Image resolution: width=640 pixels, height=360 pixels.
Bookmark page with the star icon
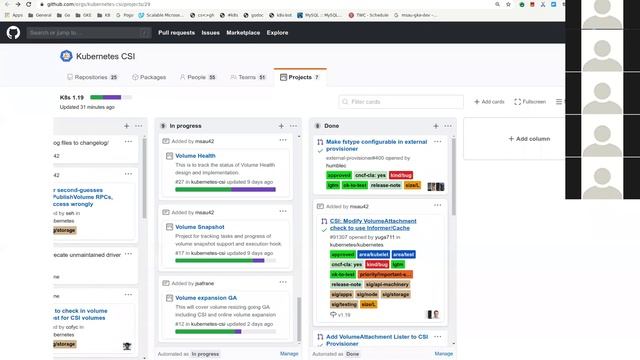[x=508, y=4]
